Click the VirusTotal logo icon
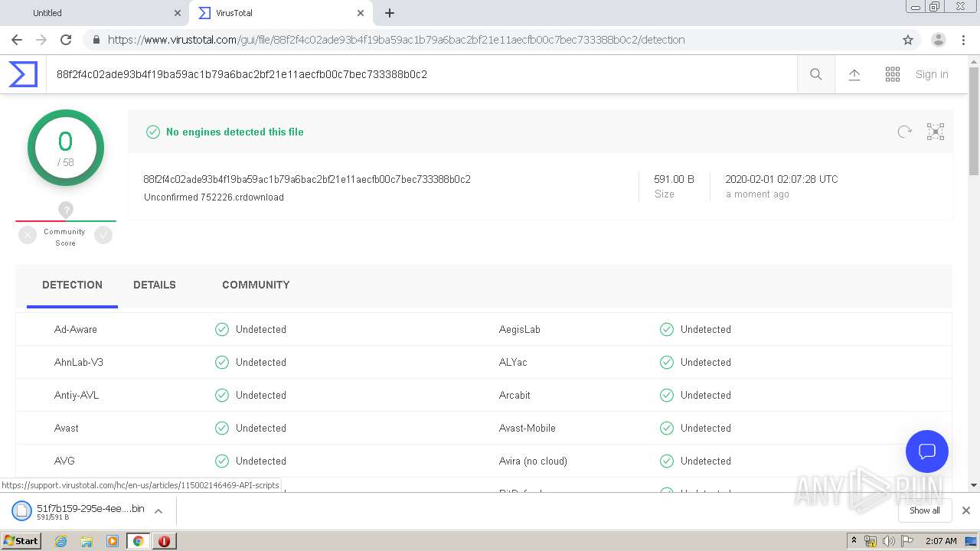The height and width of the screenshot is (551, 980). [x=23, y=74]
